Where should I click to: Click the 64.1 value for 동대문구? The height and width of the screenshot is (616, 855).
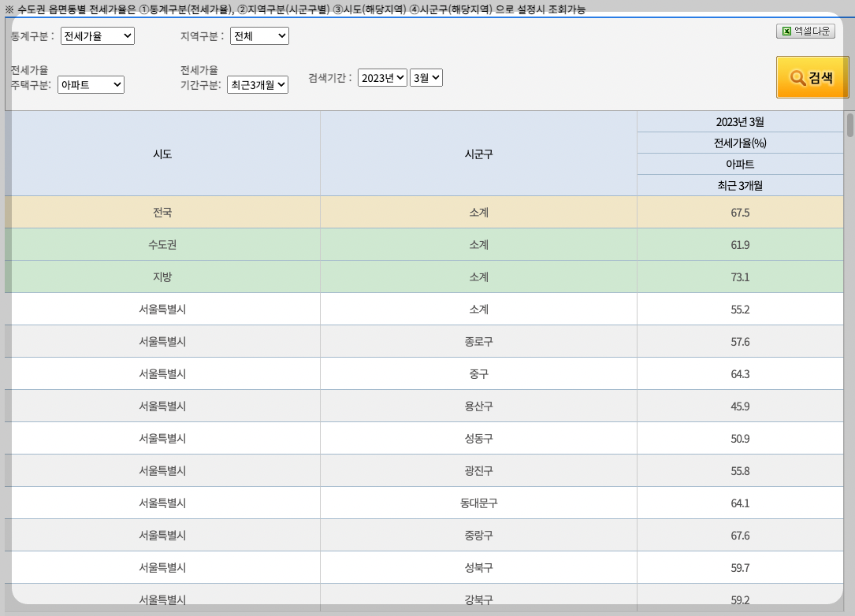[x=740, y=503]
